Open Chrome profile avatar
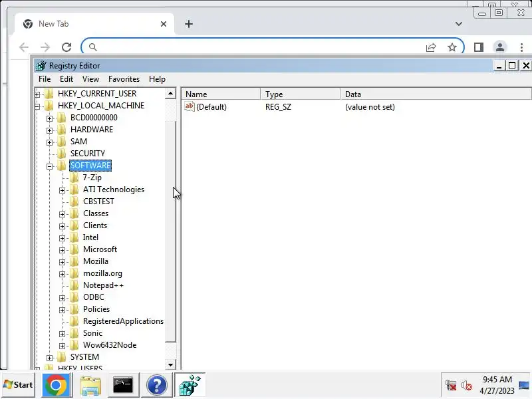Viewport: 532px width, 399px height. pos(500,47)
